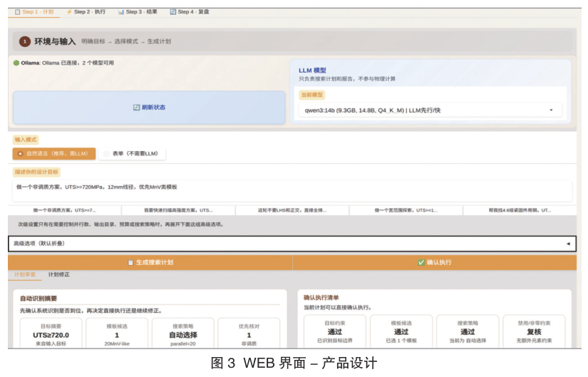Click 生成搜索计划 button

point(150,262)
